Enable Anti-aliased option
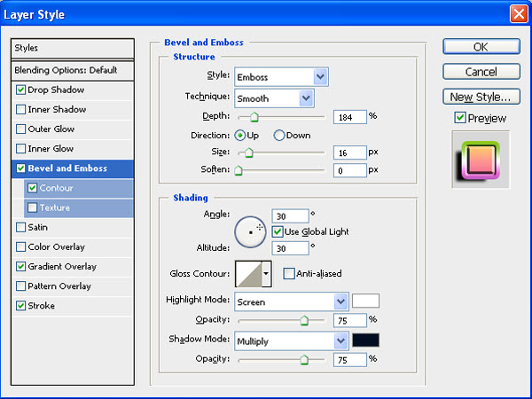This screenshot has height=399, width=532. (x=289, y=274)
